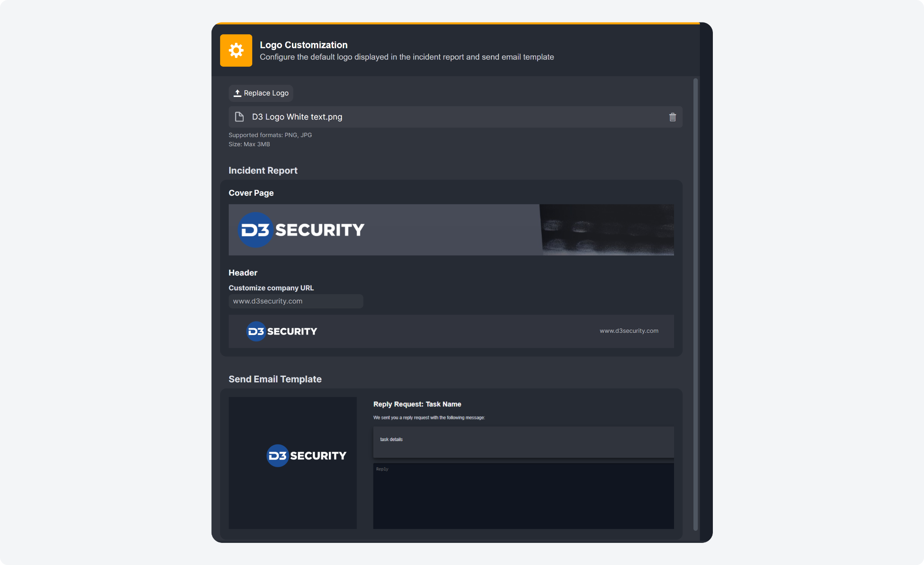Click the task details box in email preview
924x565 pixels.
(x=523, y=442)
